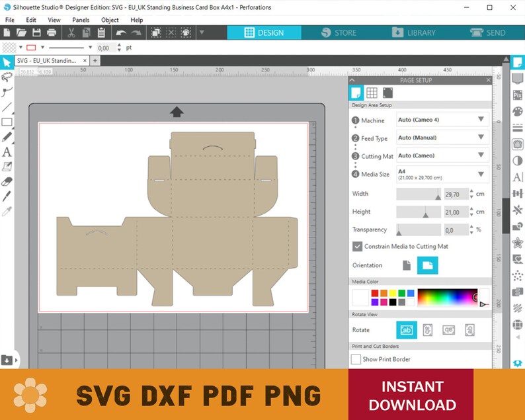Select the Freehand pencil tool

(7, 137)
